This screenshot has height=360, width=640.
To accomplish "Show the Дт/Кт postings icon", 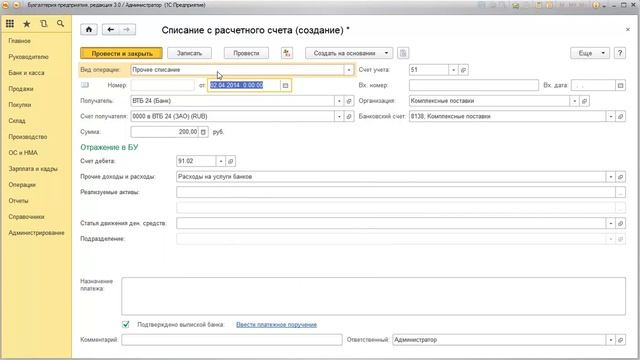I will coord(287,53).
